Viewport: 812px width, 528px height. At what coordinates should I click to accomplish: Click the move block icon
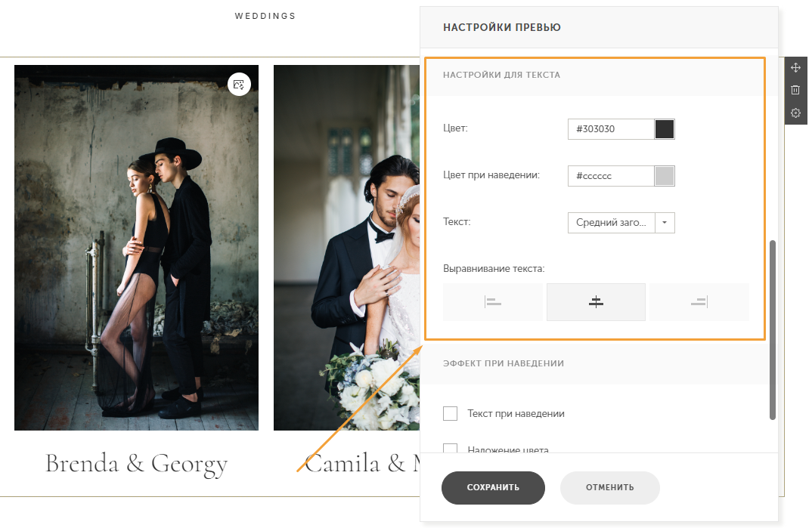click(x=795, y=68)
